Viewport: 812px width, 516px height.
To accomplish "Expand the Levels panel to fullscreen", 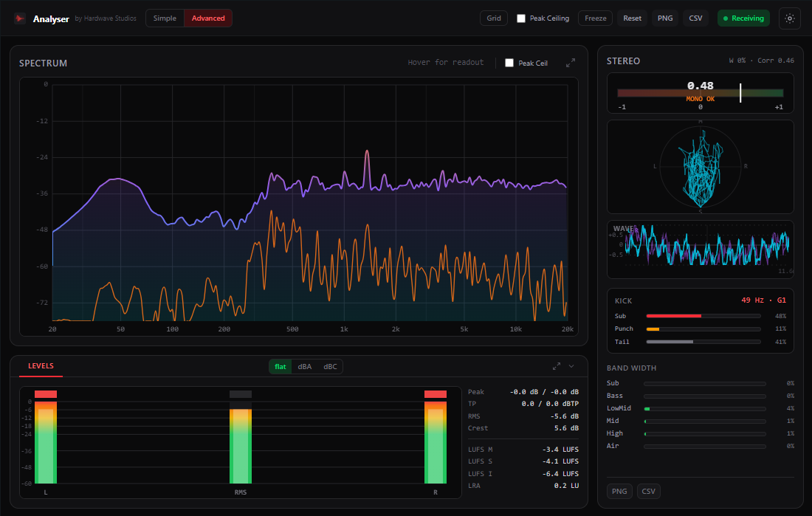I will point(557,366).
